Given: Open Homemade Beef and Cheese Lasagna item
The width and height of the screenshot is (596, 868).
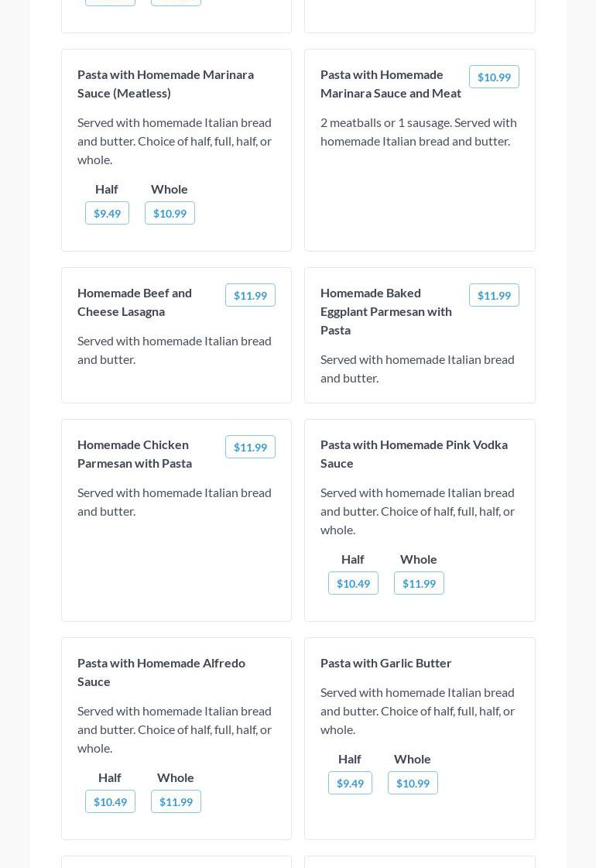Looking at the screenshot, I should coord(135,302).
